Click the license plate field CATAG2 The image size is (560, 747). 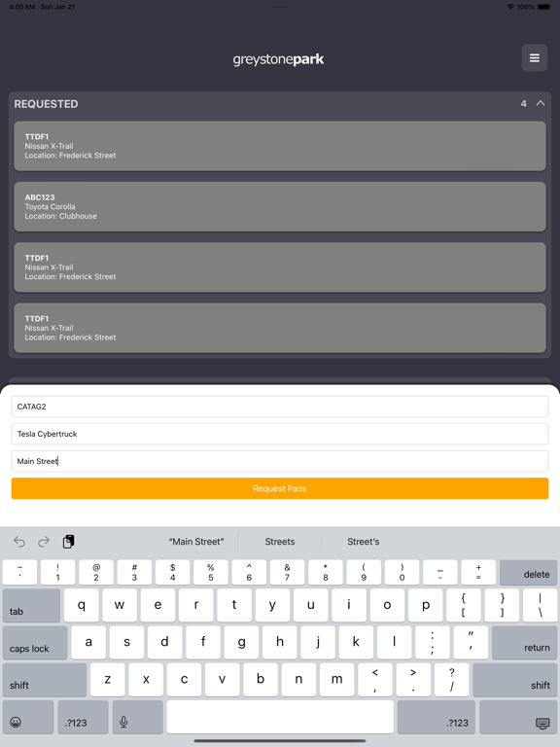coord(280,407)
